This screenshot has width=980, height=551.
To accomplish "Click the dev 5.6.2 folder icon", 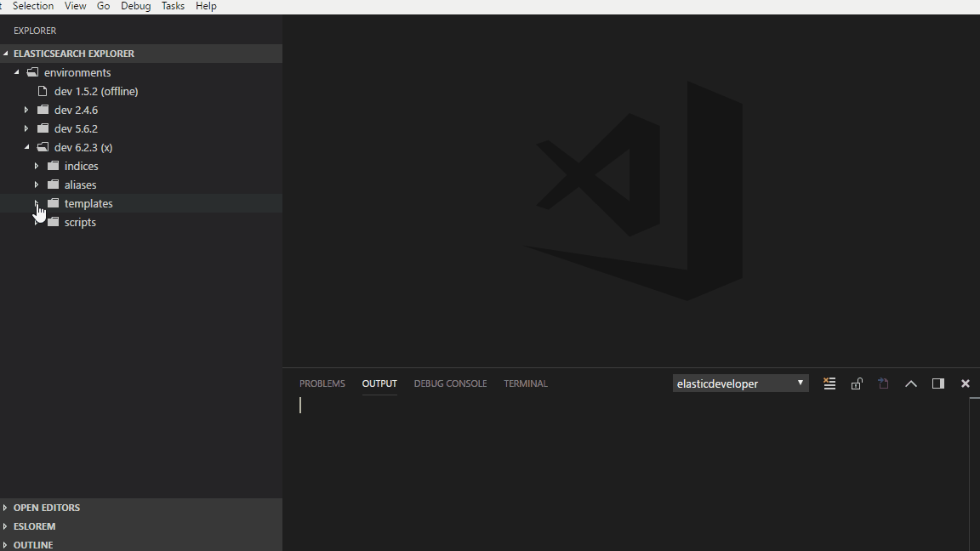I will pos(43,128).
